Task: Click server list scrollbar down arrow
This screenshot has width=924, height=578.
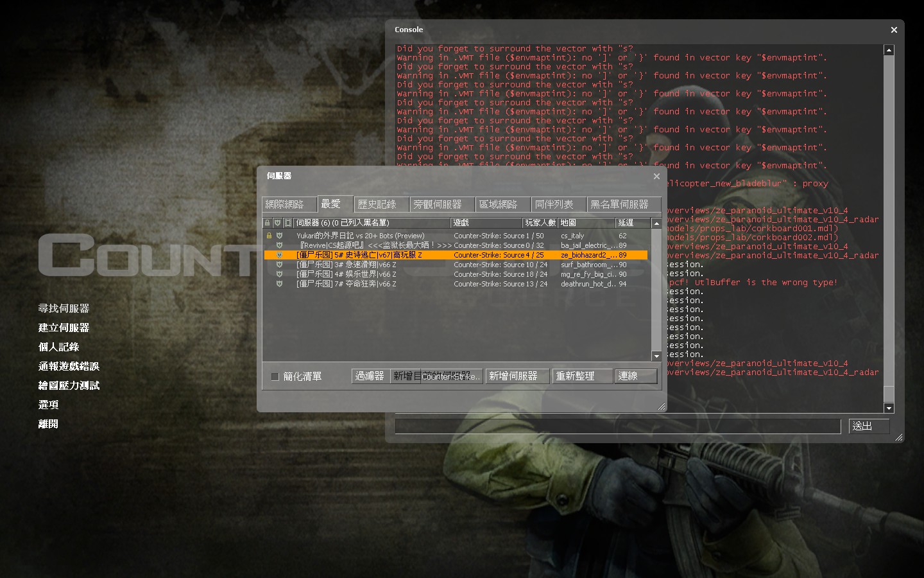Action: [656, 356]
